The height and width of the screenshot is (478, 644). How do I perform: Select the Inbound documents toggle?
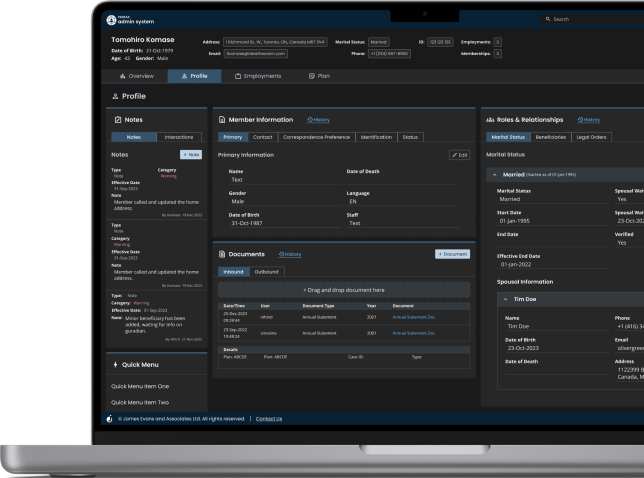click(x=233, y=271)
